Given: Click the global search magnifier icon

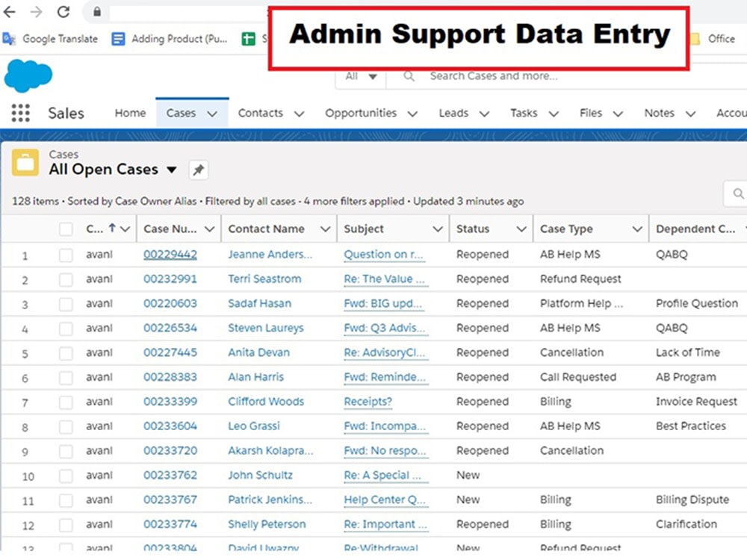Looking at the screenshot, I should (409, 76).
